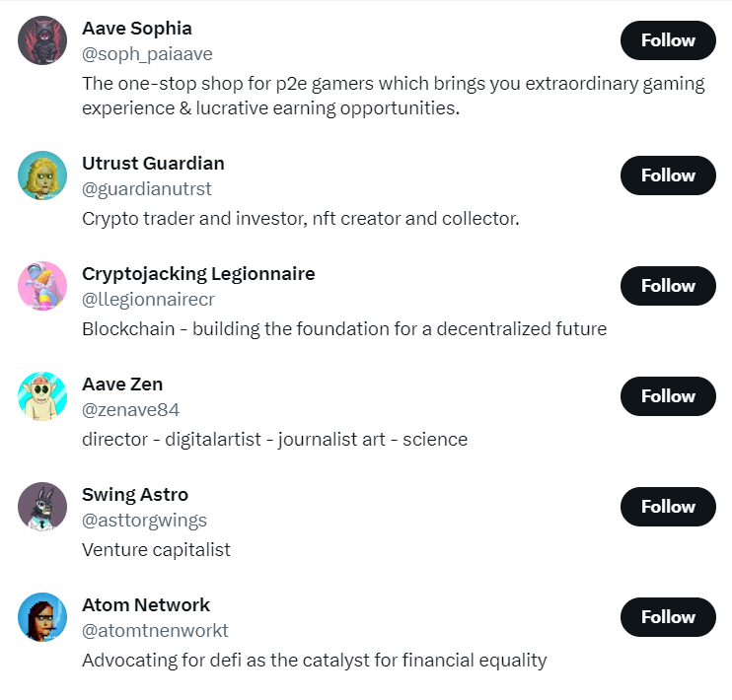The height and width of the screenshot is (700, 732).
Task: Click the @zenave84 username
Action: pos(130,410)
